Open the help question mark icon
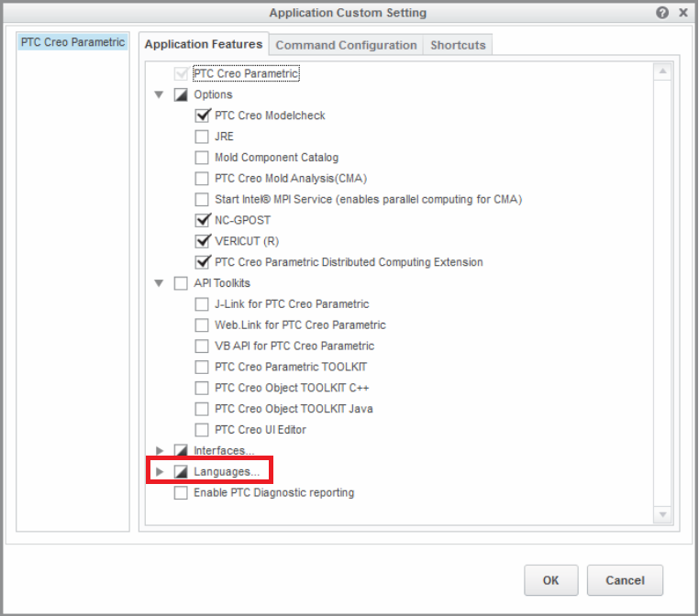Screen dimensions: 699x616 tap(662, 13)
